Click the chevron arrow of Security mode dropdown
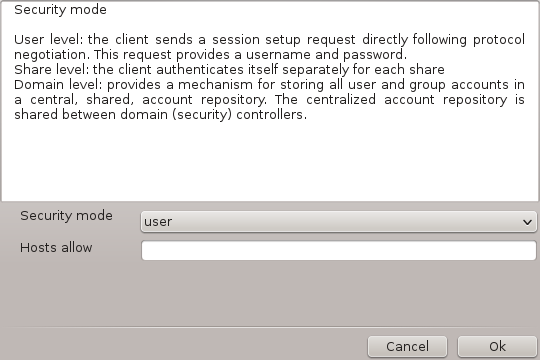Image resolution: width=540 pixels, height=360 pixels. click(527, 222)
